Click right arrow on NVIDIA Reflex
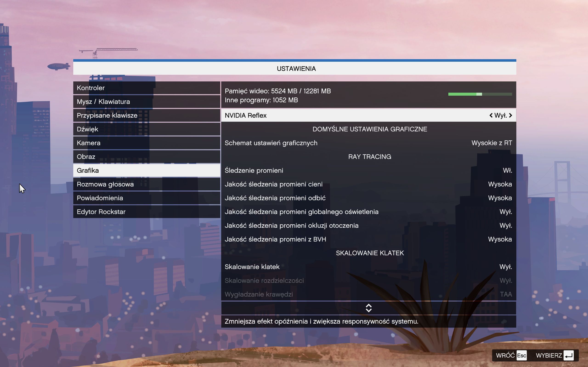This screenshot has height=367, width=588. (511, 116)
